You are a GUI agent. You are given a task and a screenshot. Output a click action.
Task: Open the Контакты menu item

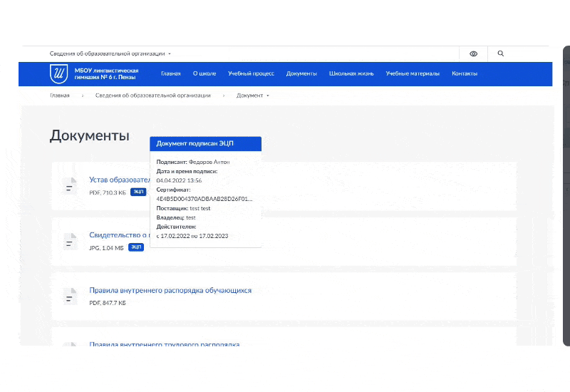click(465, 73)
